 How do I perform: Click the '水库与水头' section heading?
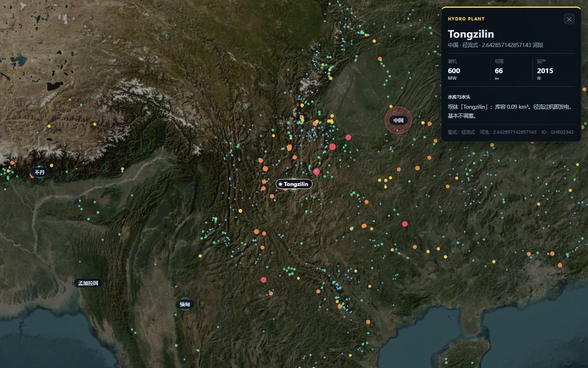(x=459, y=97)
